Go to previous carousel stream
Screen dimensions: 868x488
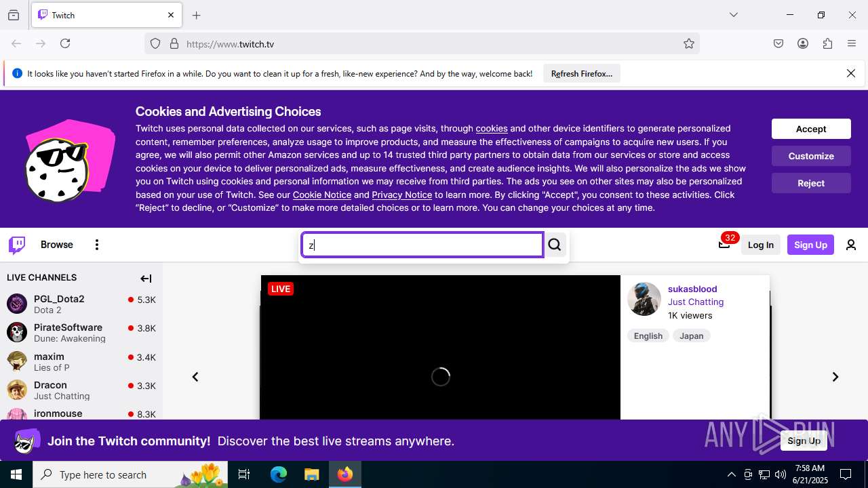[x=195, y=377]
